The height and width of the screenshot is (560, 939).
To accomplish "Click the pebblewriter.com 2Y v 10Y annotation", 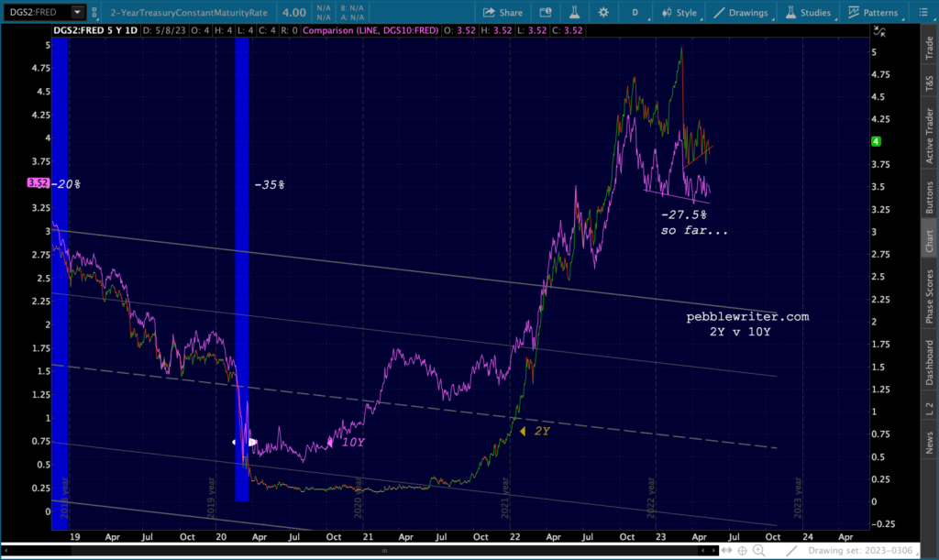I will (747, 324).
